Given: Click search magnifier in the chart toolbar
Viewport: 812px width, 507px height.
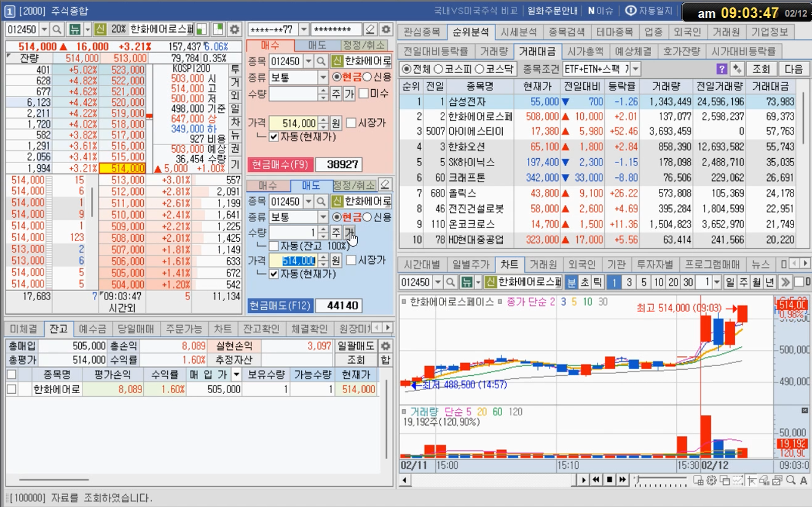Looking at the screenshot, I should [x=451, y=282].
